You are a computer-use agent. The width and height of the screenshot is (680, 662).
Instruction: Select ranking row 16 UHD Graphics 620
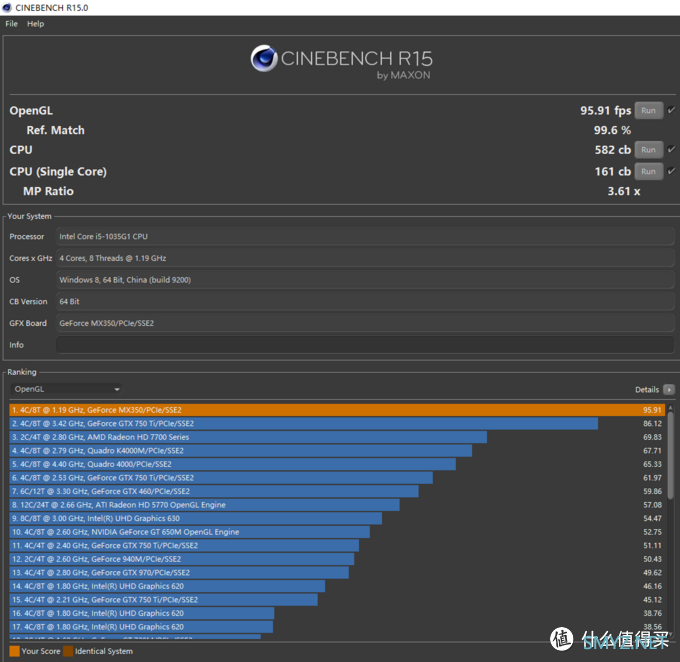[x=337, y=613]
